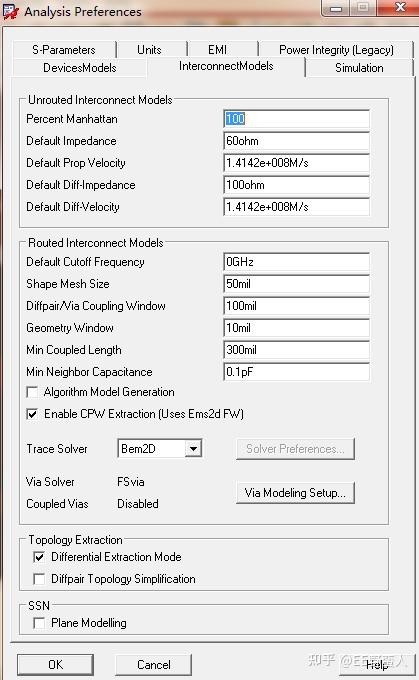Uncheck Differential Extraction Mode

point(39,557)
